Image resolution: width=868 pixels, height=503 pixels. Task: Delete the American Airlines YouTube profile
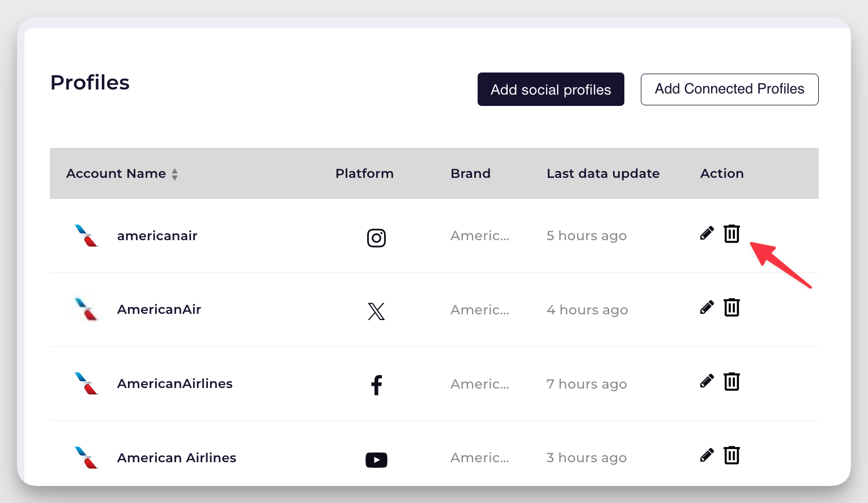point(731,455)
